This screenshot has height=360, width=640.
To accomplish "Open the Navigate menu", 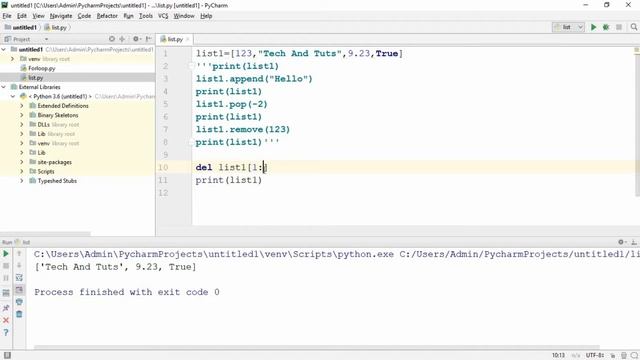I will pyautogui.click(x=61, y=16).
